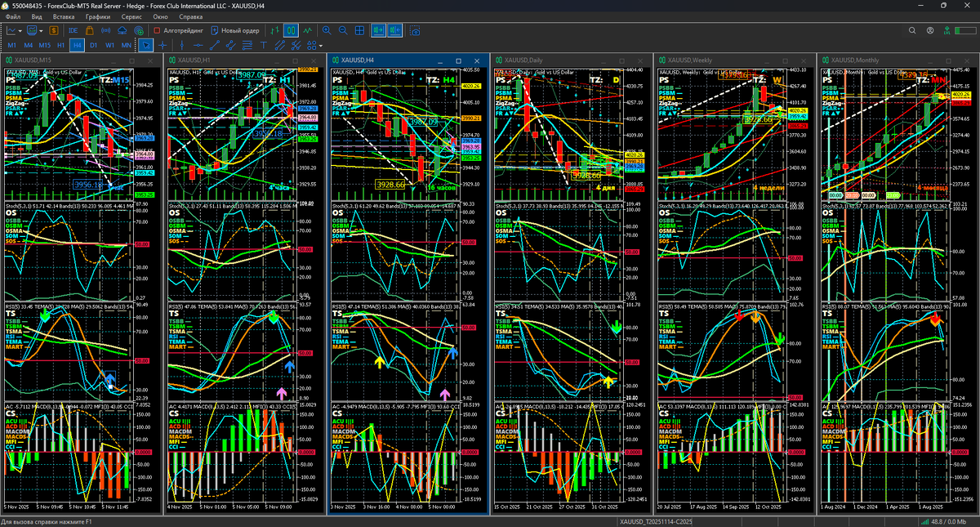Switch chart to candlestick view
This screenshot has width=980, height=527.
tap(292, 30)
